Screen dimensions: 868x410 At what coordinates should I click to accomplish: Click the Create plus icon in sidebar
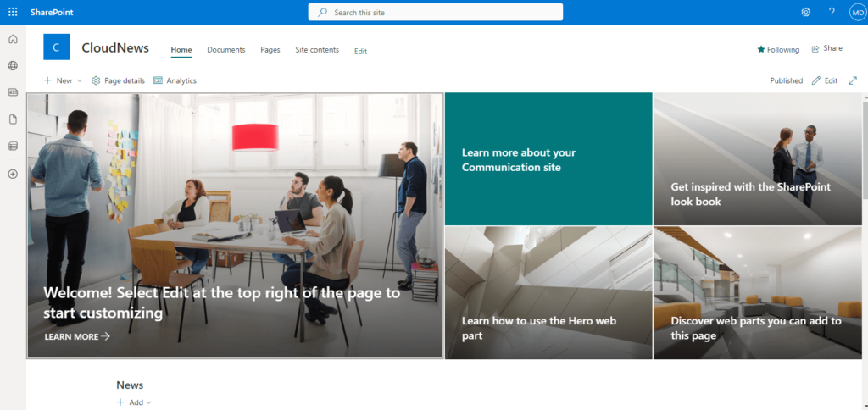[x=13, y=174]
